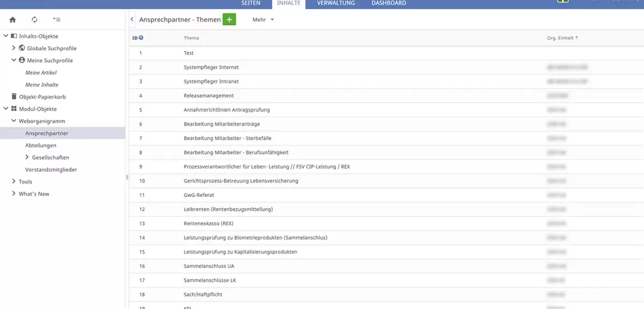Open Meine Artikel search profile

[x=40, y=72]
